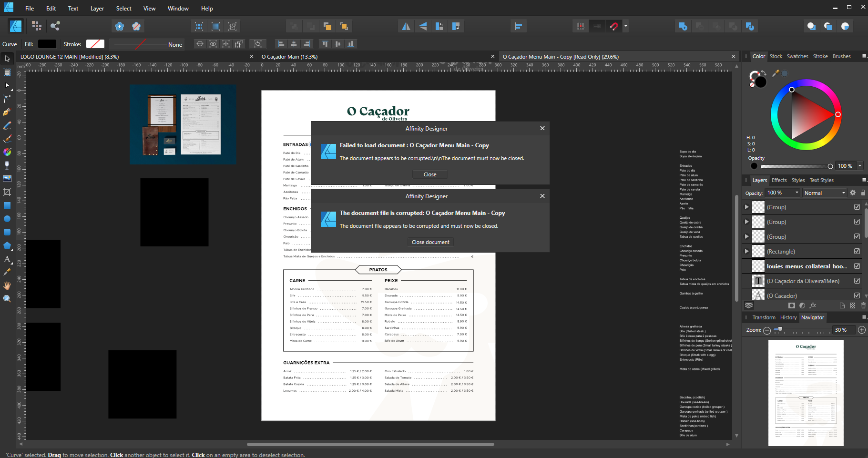The image size is (868, 458).
Task: Click the Navigator zoom percentage field
Action: (844, 330)
